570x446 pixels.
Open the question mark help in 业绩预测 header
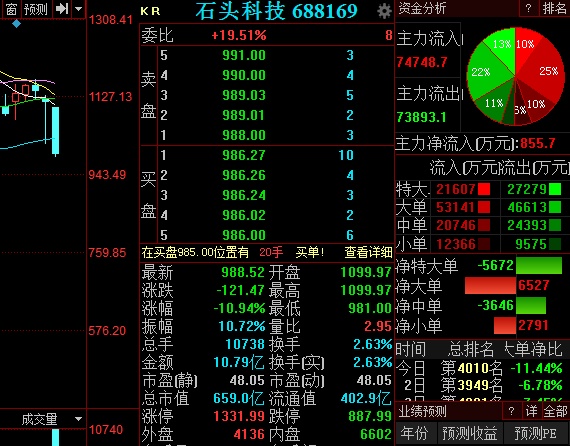511,411
